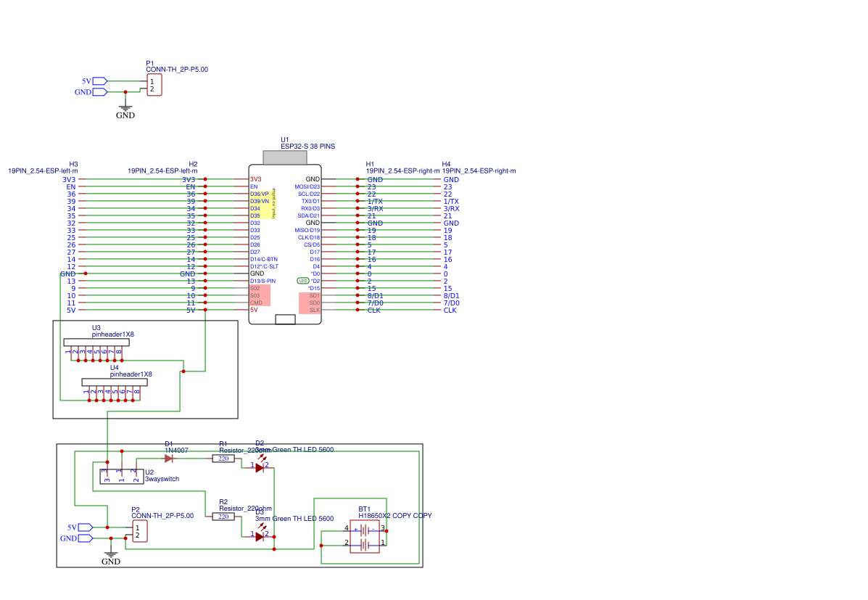The height and width of the screenshot is (600, 868).
Task: Select the SDA/D21 pin label on U1
Action: click(309, 216)
